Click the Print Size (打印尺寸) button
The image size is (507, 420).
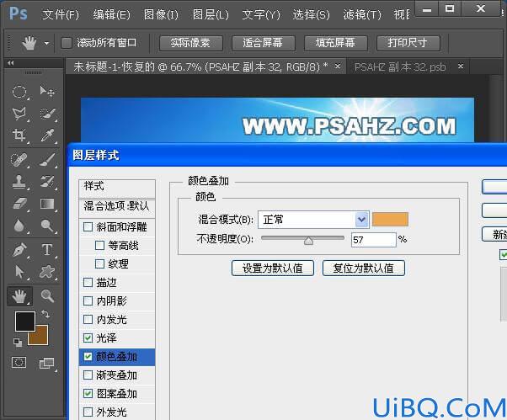tap(408, 43)
